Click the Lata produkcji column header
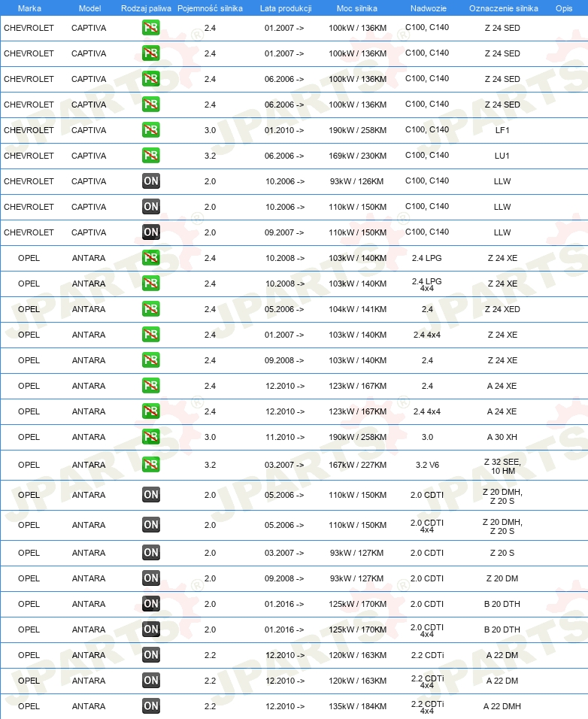This screenshot has height=719, width=588. tap(286, 8)
